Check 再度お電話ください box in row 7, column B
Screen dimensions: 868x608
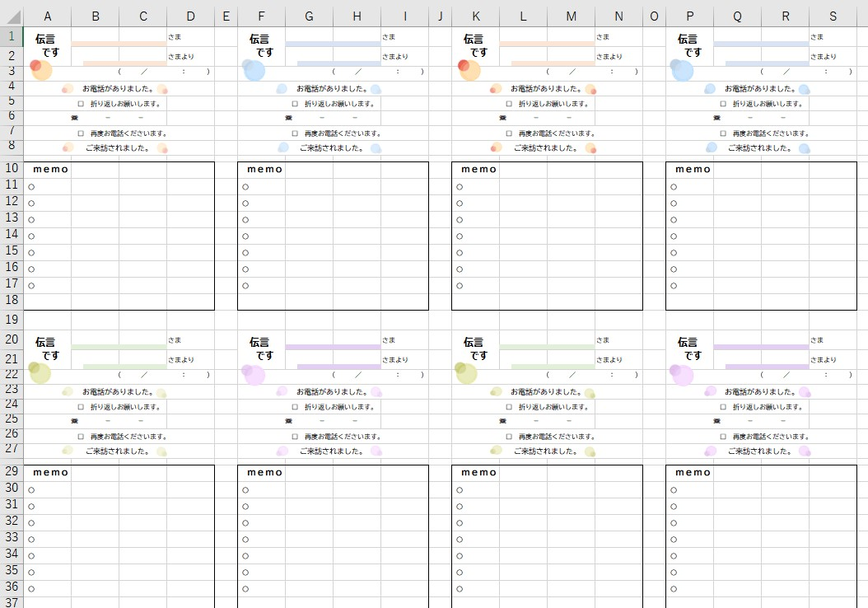coord(81,133)
